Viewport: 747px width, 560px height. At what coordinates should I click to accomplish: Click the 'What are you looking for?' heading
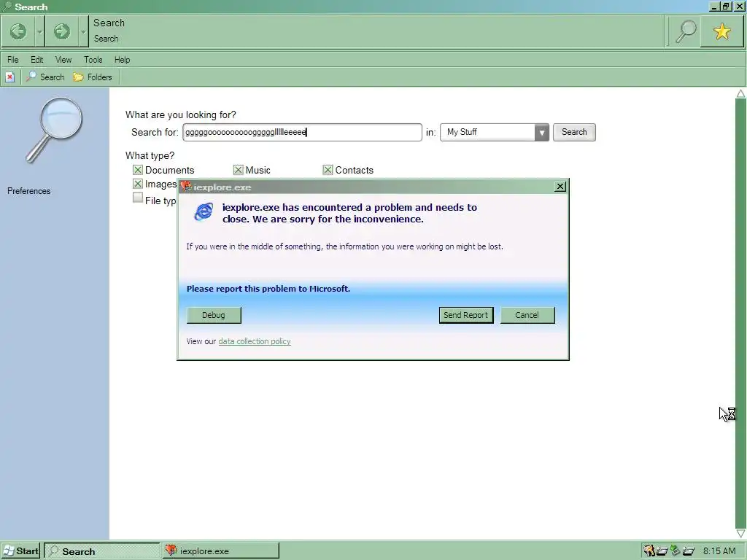pyautogui.click(x=181, y=114)
